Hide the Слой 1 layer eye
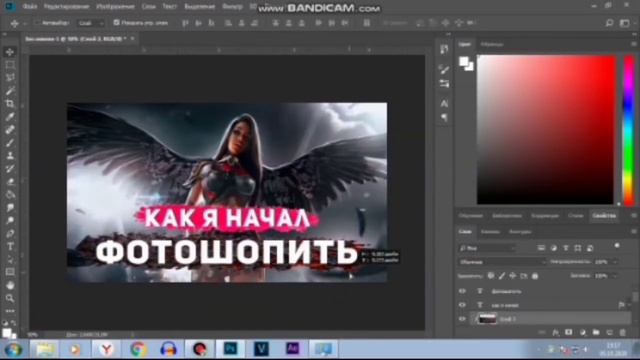Viewport: 640px width, 360px height. [x=462, y=319]
